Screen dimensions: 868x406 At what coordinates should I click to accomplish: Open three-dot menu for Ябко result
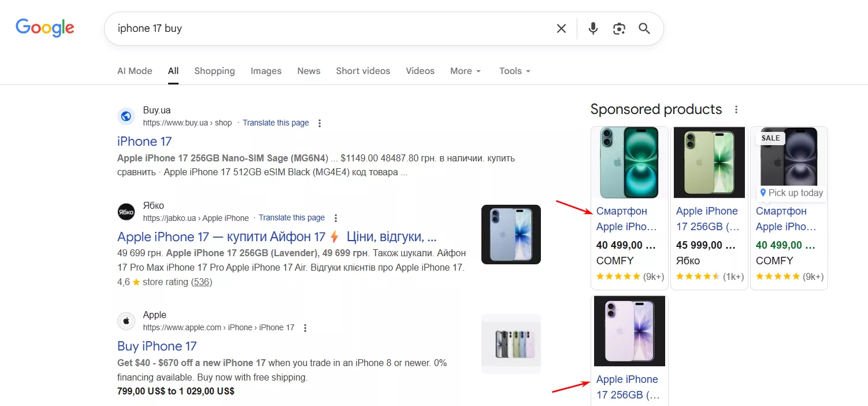[336, 218]
